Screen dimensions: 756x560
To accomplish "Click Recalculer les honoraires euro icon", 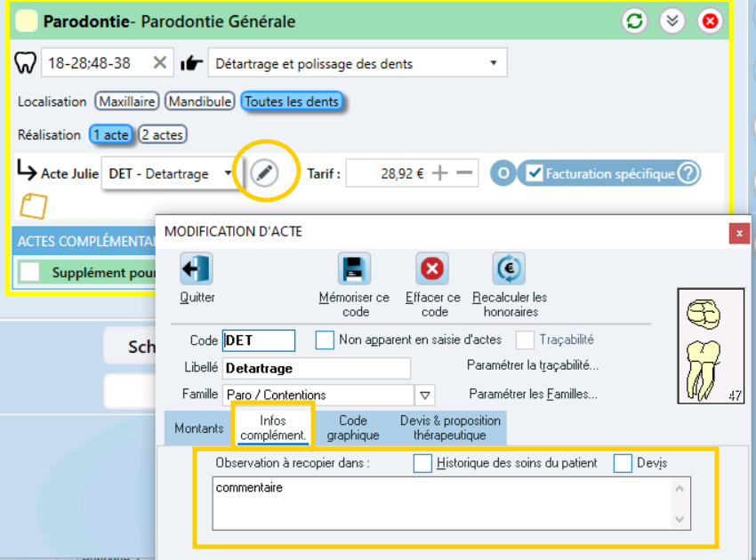I will point(509,268).
